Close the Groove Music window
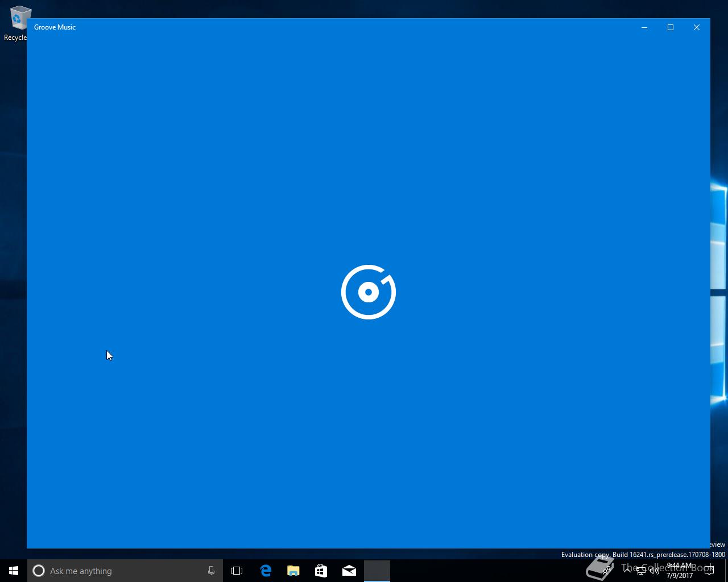728x582 pixels. [697, 27]
